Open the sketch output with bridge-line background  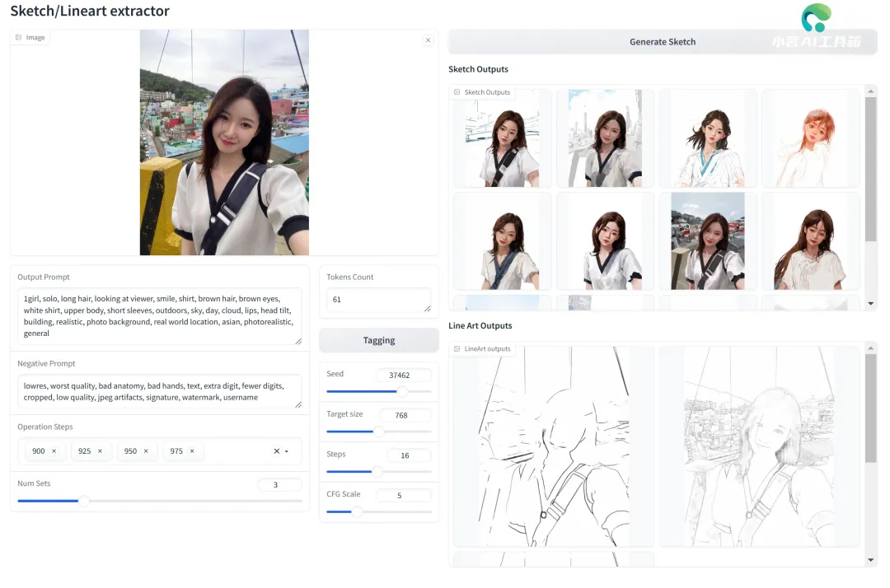[x=503, y=138]
